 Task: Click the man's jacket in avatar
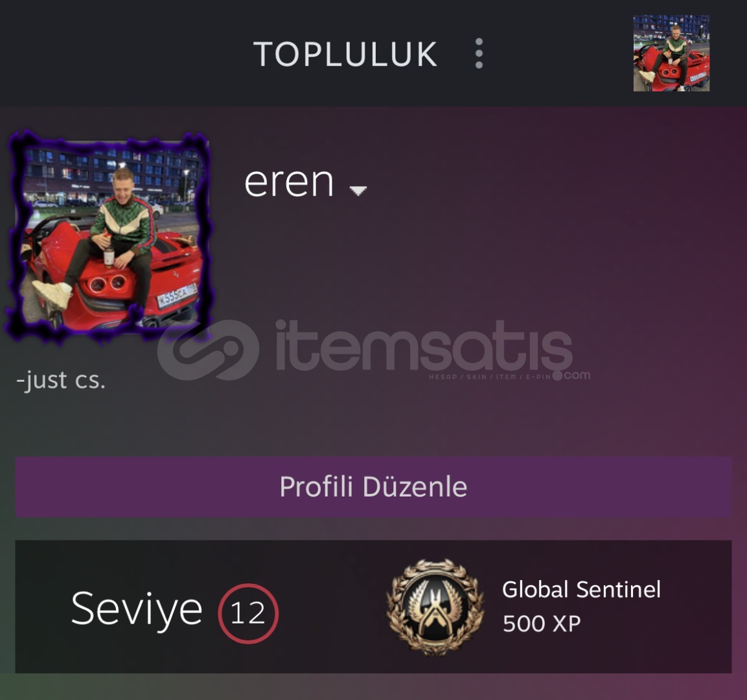click(x=126, y=220)
